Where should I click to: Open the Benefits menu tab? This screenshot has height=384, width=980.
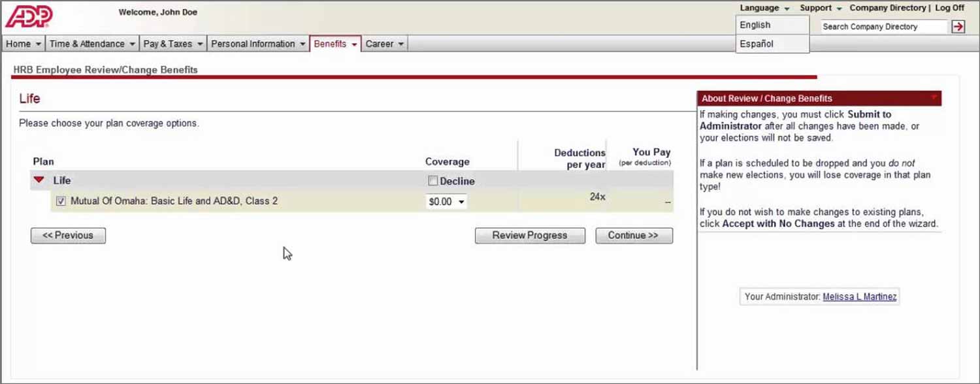pos(335,44)
